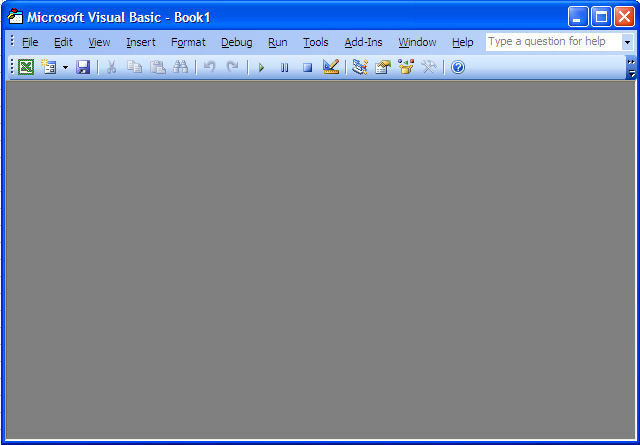The image size is (640, 445).
Task: Open the Project Explorer icon
Action: coord(360,67)
